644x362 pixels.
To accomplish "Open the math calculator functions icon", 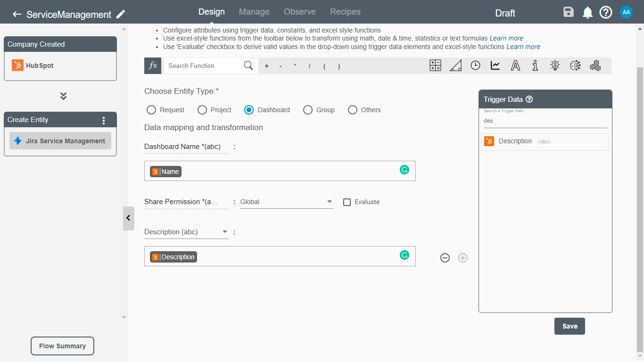I will pos(435,66).
